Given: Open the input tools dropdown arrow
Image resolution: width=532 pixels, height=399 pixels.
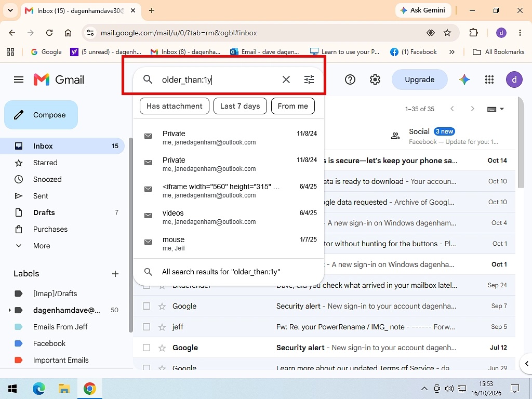Looking at the screenshot, I should [502, 109].
